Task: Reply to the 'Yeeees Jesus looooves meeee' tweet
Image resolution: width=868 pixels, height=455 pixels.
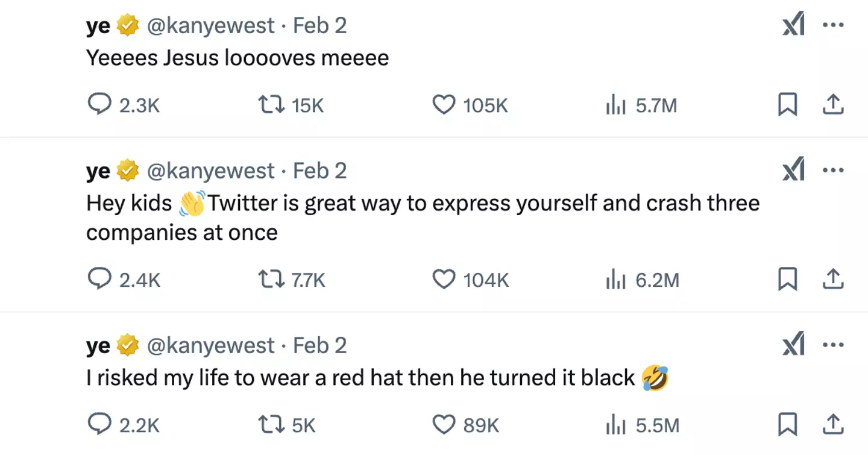Action: [x=101, y=105]
